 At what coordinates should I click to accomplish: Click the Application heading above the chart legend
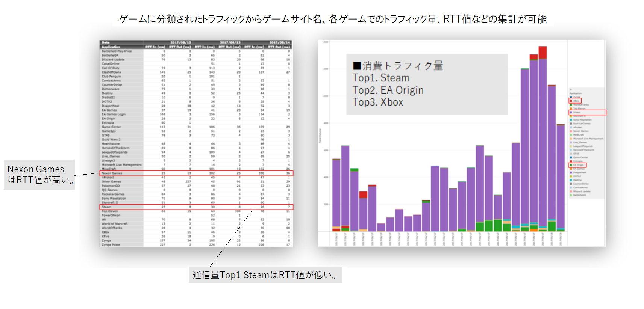[575, 93]
